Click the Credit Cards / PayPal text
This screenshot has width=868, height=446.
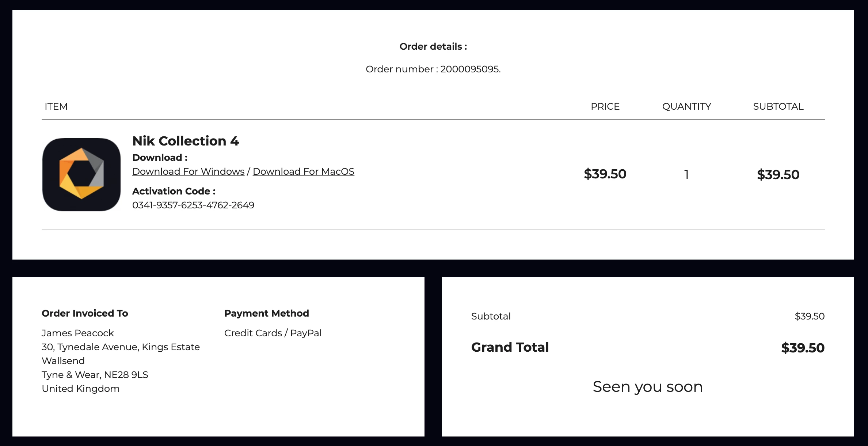[273, 333]
